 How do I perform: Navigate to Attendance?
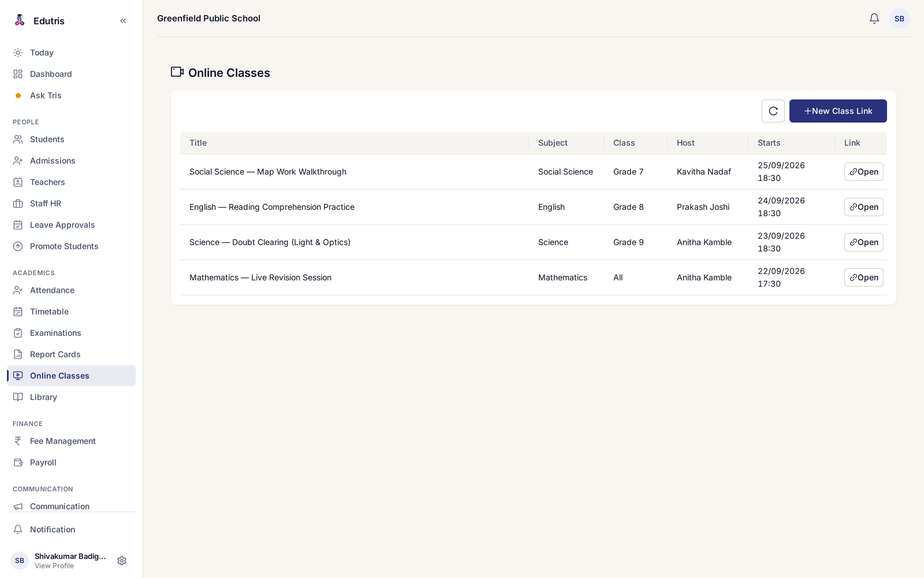pyautogui.click(x=71, y=290)
